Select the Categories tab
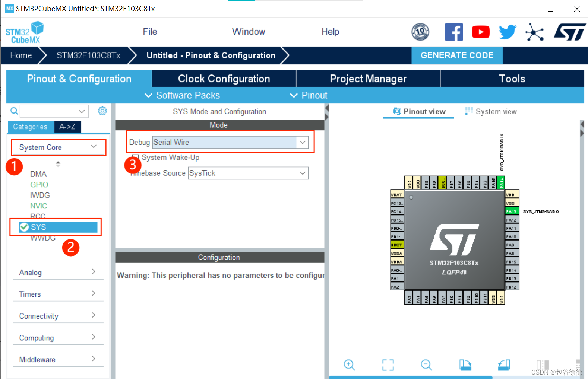Viewport: 588px width, 379px height. pos(31,127)
